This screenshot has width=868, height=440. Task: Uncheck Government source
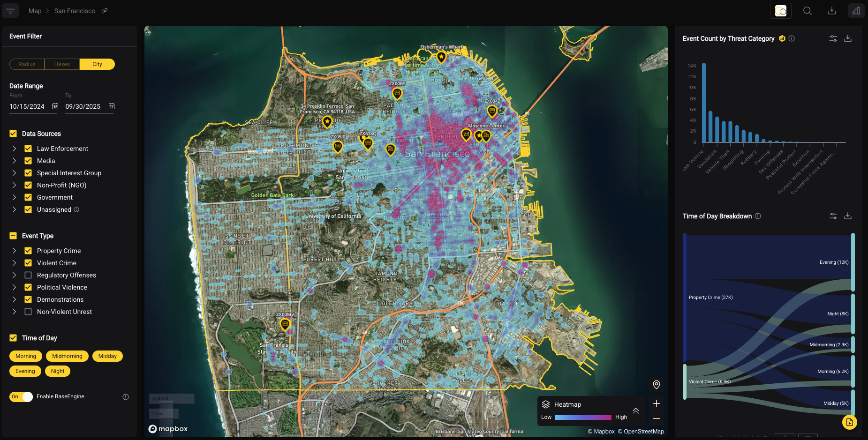pyautogui.click(x=28, y=197)
